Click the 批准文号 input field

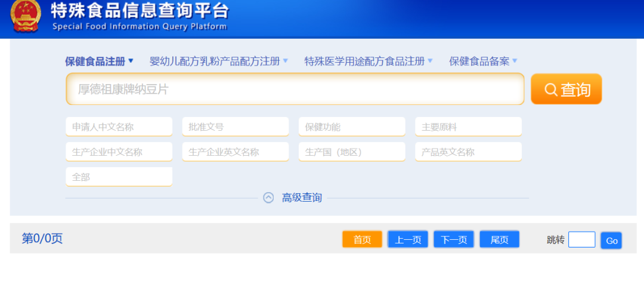pyautogui.click(x=235, y=127)
